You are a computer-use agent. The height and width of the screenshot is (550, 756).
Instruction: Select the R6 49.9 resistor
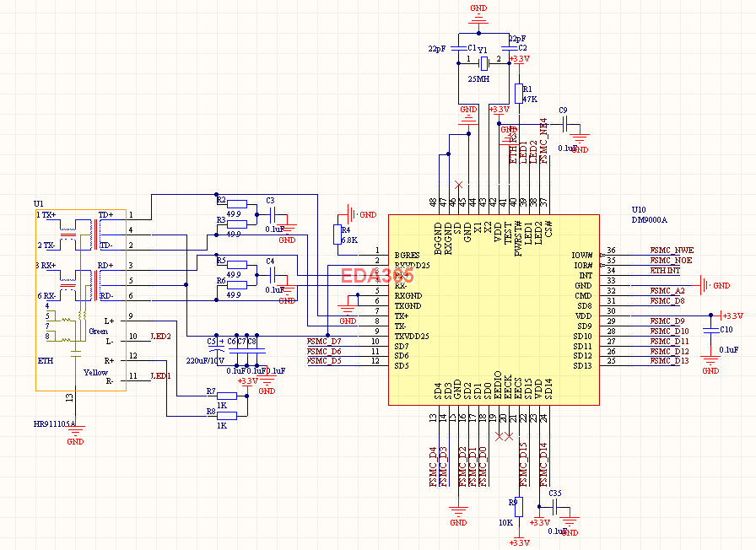[237, 285]
